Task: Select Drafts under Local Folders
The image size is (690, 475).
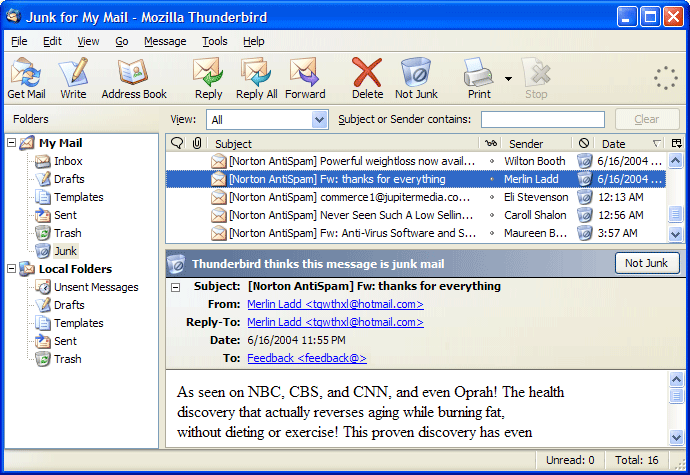Action: click(69, 305)
